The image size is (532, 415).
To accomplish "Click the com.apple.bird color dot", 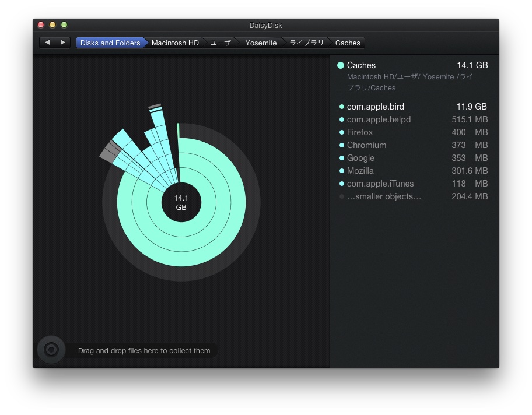I will click(x=342, y=107).
